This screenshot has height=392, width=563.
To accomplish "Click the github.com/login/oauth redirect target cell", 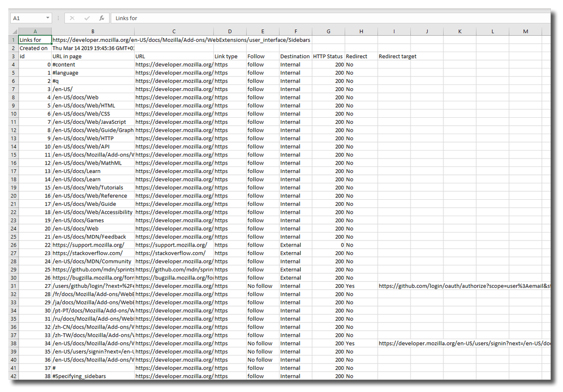I will [464, 286].
